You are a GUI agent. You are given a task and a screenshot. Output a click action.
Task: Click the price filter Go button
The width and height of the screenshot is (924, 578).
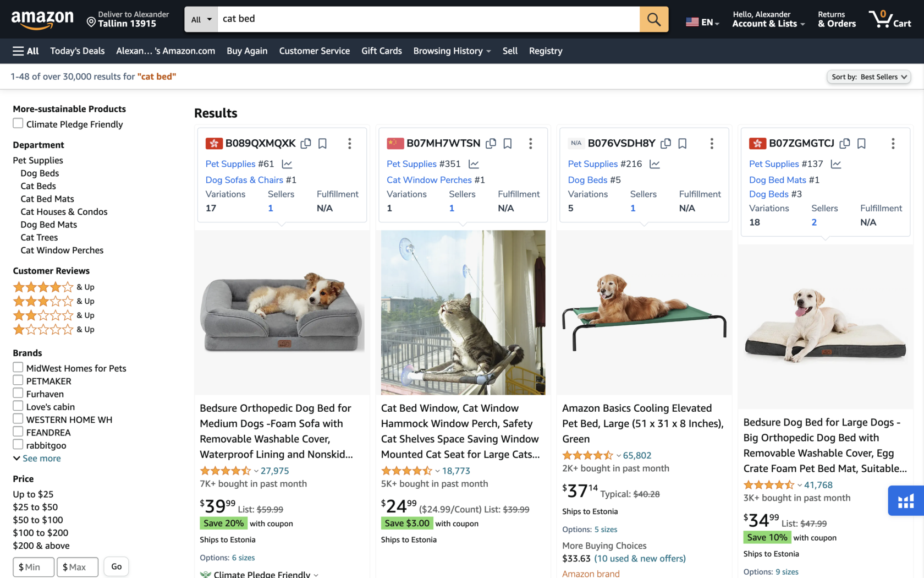(x=117, y=566)
